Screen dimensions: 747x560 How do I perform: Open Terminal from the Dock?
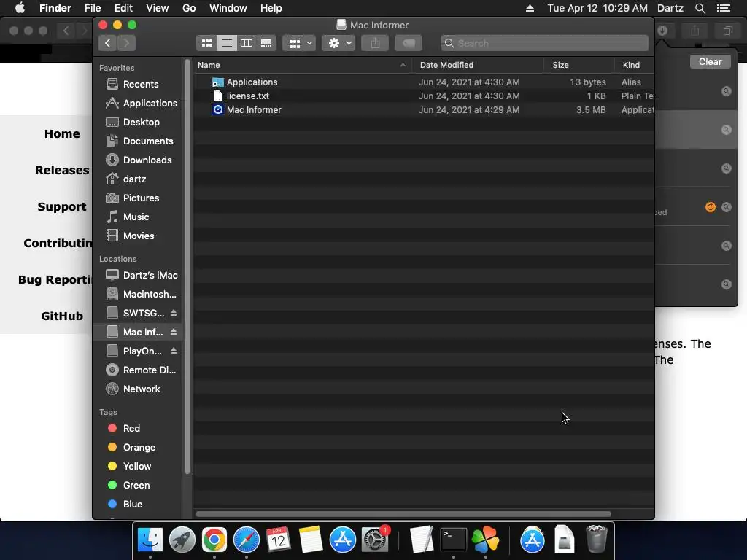click(x=453, y=540)
